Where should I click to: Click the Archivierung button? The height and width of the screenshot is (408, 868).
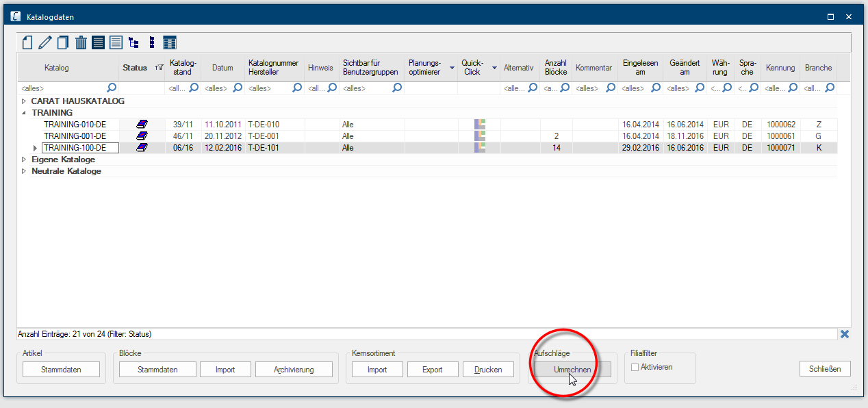point(294,370)
